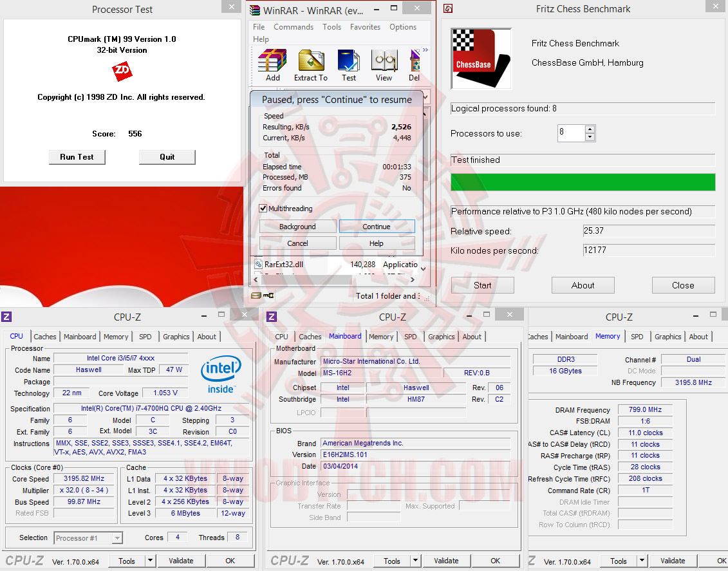
Task: Toggle the Multithreading checkbox
Action: [263, 209]
